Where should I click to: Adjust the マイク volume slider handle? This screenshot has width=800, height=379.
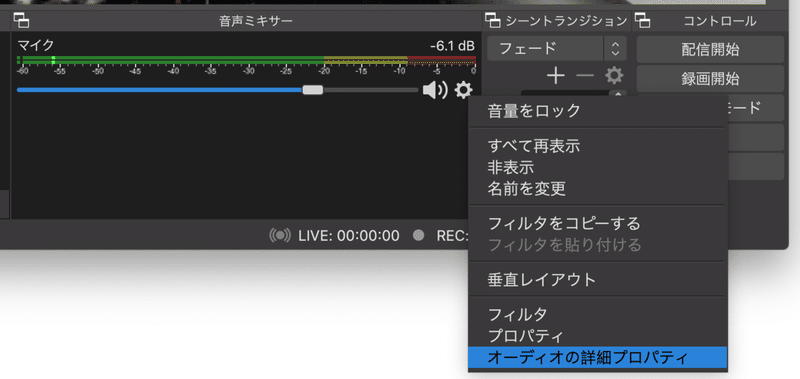[312, 90]
